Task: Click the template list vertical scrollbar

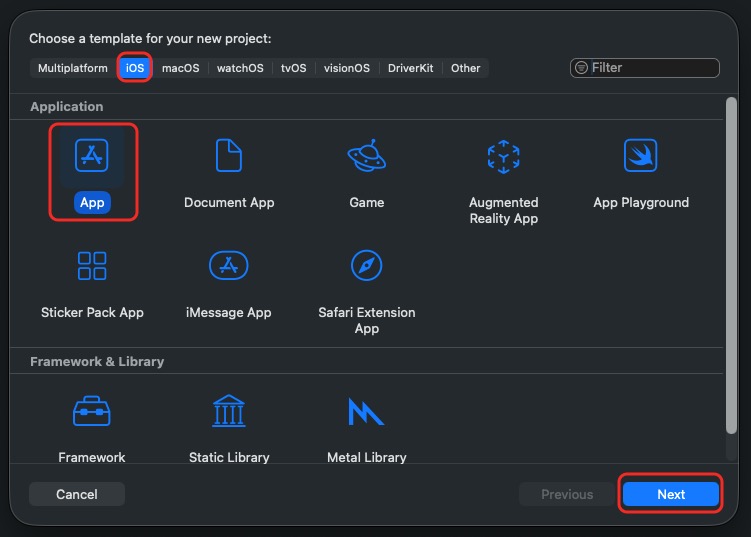Action: 731,266
